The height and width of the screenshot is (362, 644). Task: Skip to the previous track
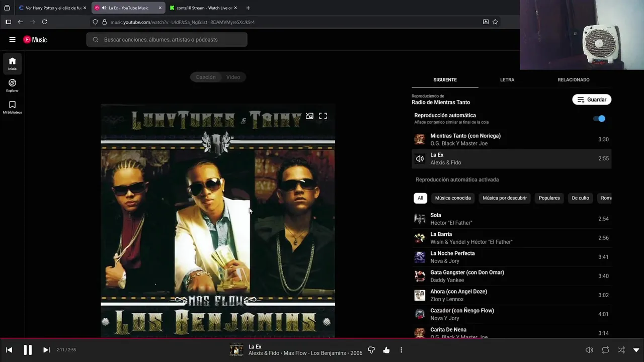coord(9,350)
